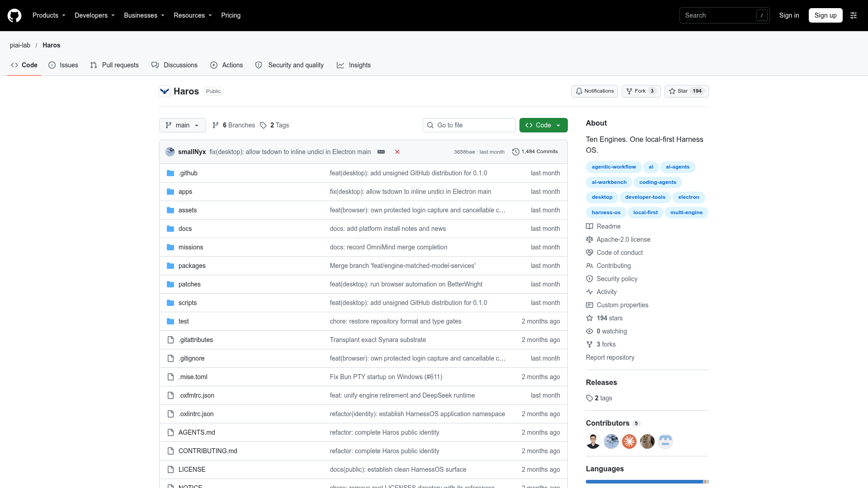Open the AGENTS.md file
The image size is (868, 488).
tap(197, 432)
